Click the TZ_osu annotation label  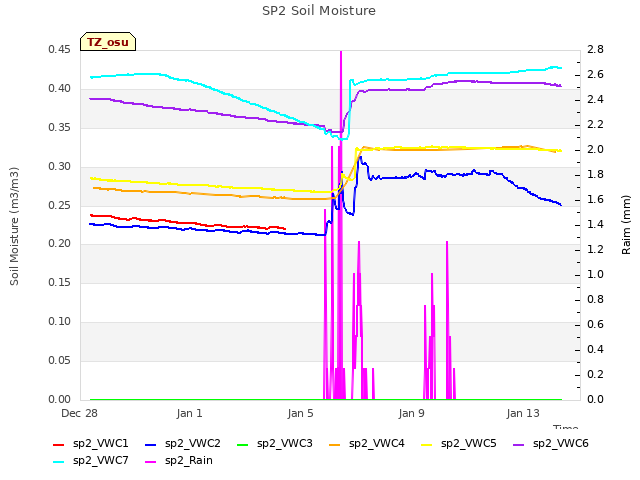pyautogui.click(x=108, y=42)
